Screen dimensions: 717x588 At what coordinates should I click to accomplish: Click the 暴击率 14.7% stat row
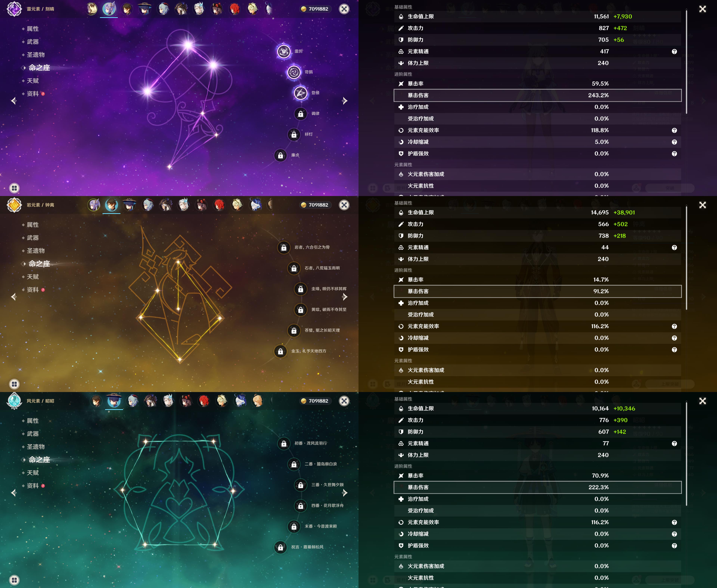(537, 280)
